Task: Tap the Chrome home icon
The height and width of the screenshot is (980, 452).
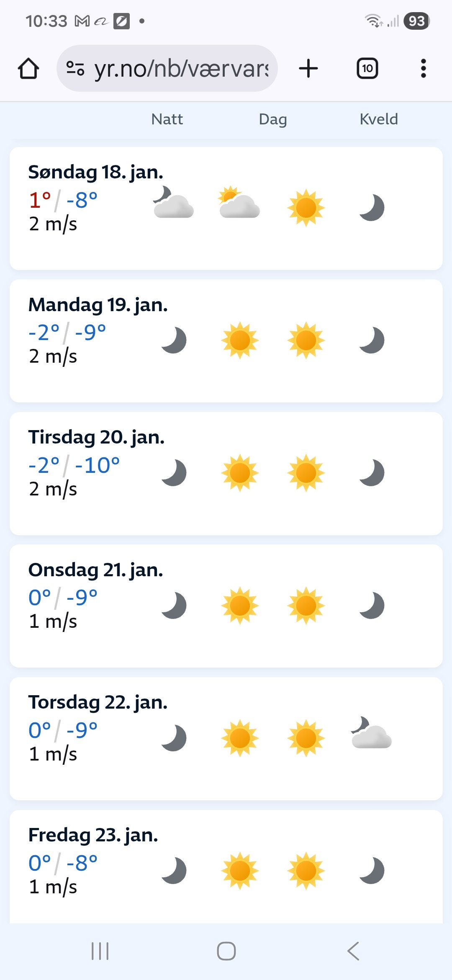Action: click(28, 69)
